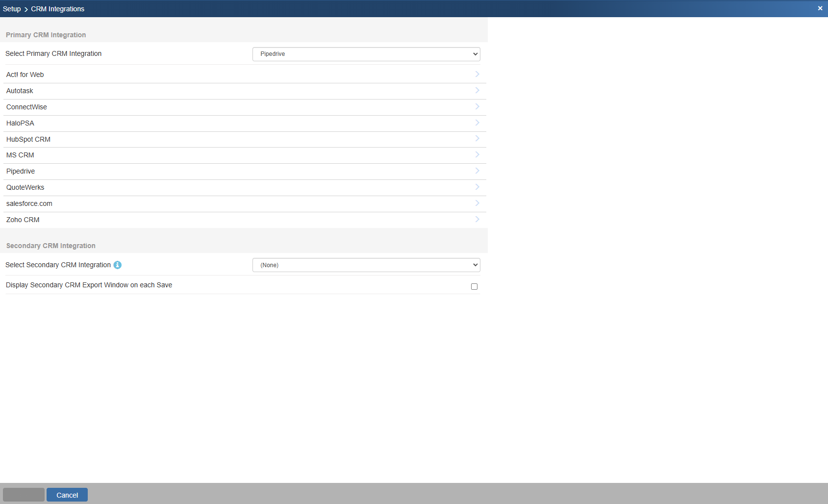
Task: Expand the chevron on the Act! for Web row
Action: [x=477, y=74]
